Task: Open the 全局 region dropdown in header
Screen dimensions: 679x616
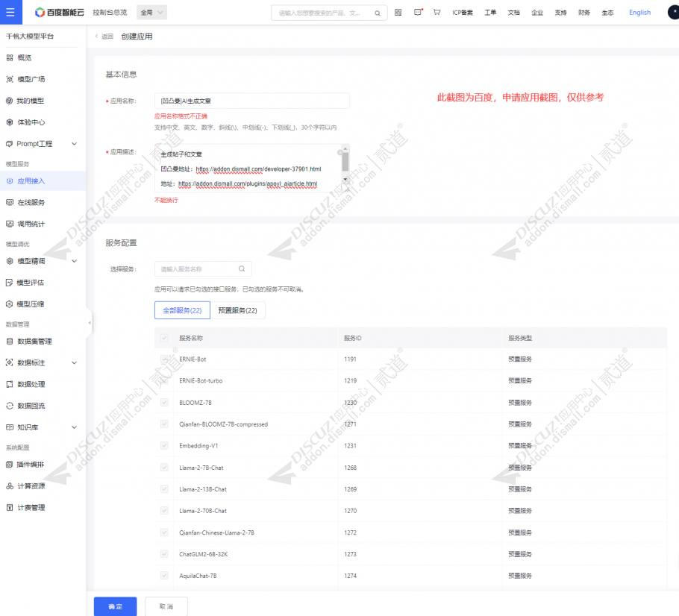Action: pos(151,13)
